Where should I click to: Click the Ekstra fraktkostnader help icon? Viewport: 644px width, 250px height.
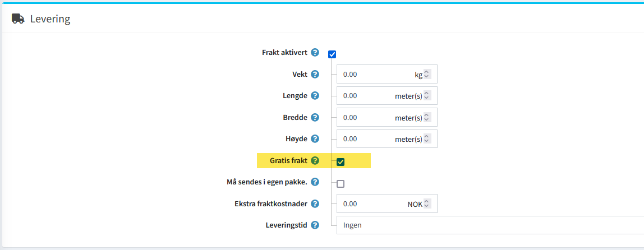315,204
